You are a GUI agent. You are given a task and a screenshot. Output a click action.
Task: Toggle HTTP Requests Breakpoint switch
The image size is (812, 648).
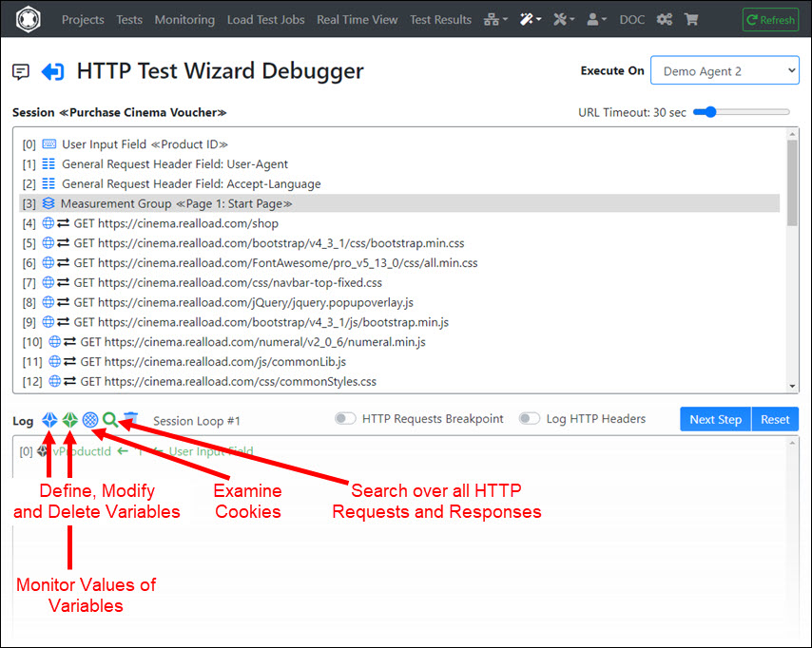click(x=345, y=418)
